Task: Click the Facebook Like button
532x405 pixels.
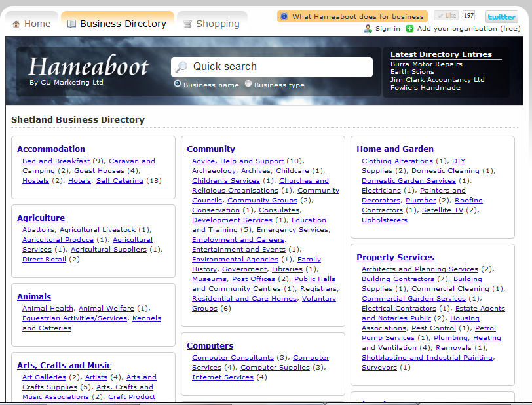Action: pos(447,16)
